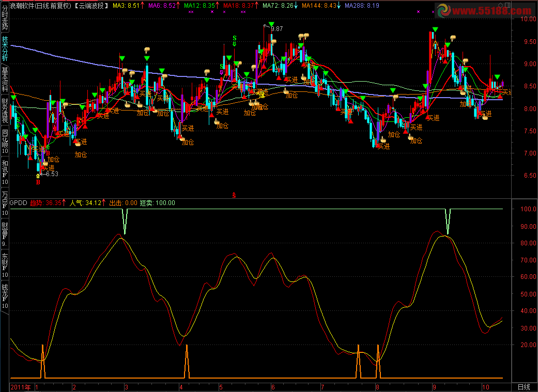The width and height of the screenshot is (538, 392).
Task: Click the 日线 period button at bottom right
Action: point(523,387)
